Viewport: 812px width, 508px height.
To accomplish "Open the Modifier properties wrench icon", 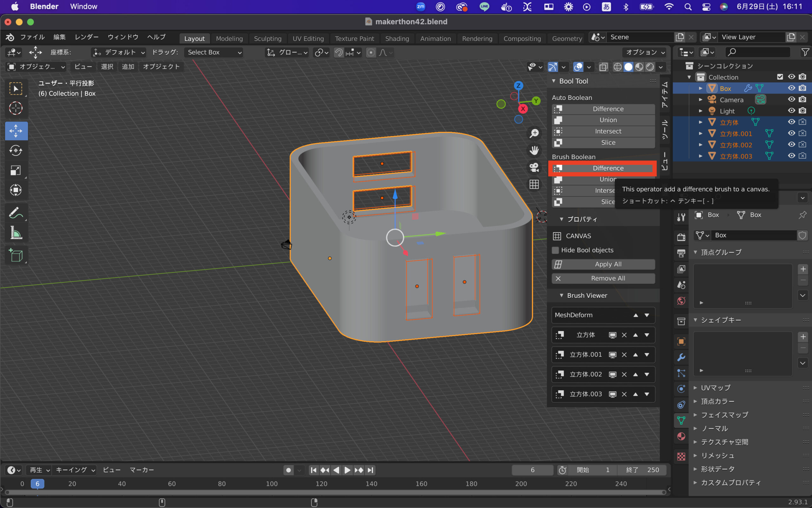I will point(681,357).
